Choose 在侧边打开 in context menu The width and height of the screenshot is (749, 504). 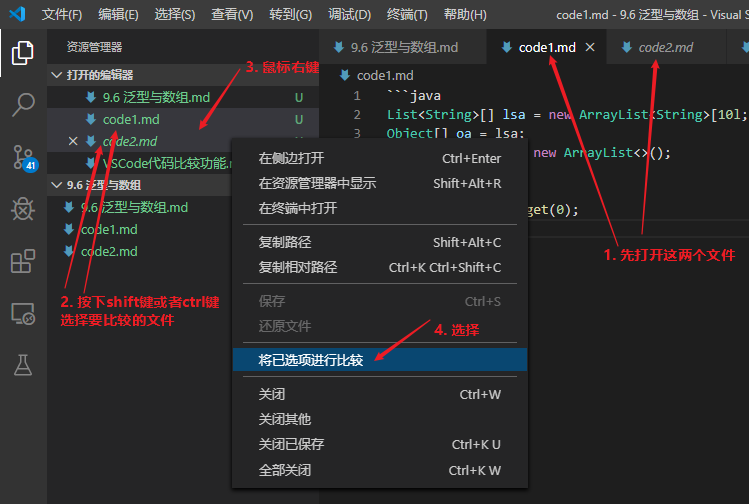coord(380,158)
